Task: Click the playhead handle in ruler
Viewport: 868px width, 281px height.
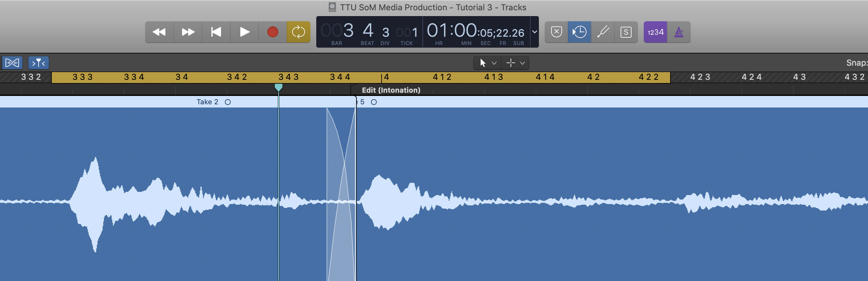Action: pos(278,87)
